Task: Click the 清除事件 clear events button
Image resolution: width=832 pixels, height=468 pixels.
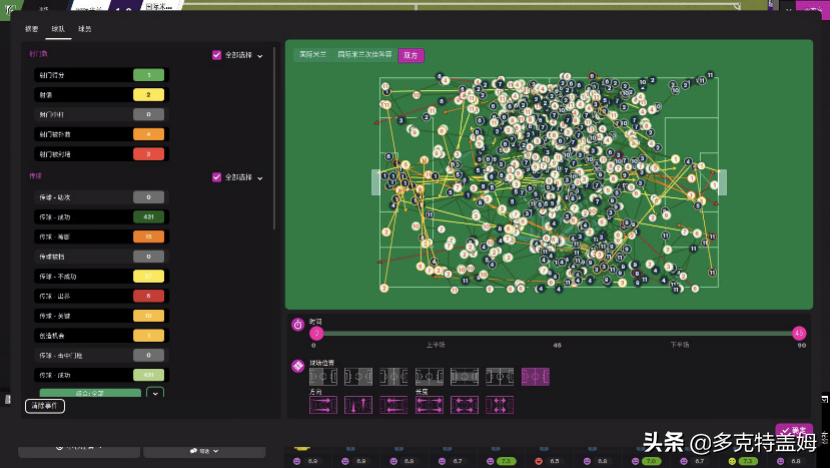Action: pyautogui.click(x=45, y=406)
